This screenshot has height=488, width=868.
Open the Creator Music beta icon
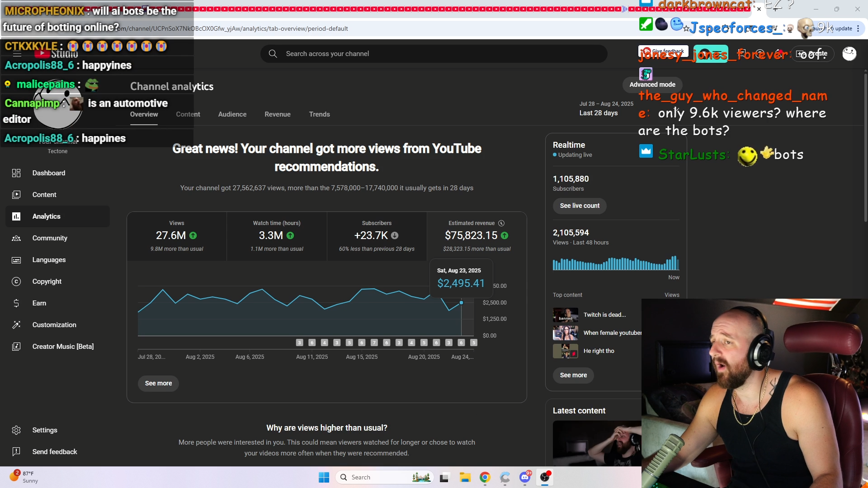pos(16,347)
